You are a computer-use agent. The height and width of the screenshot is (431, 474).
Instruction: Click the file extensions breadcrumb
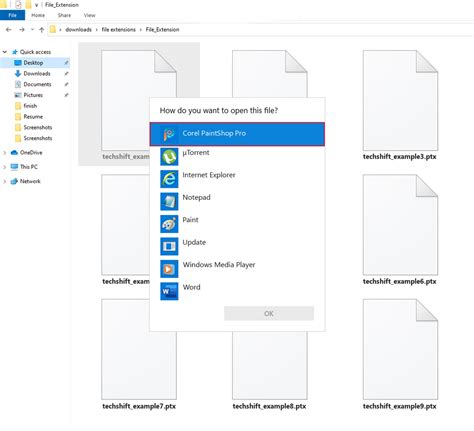(119, 30)
